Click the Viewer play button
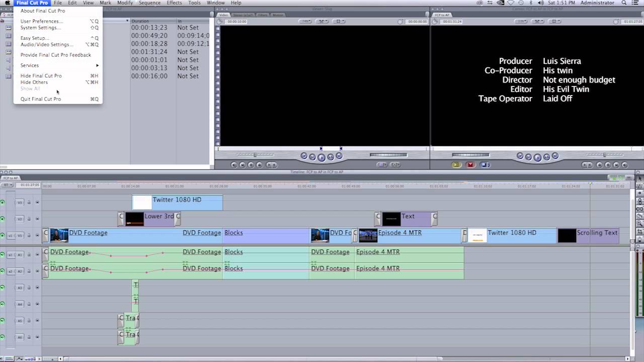 point(321,157)
